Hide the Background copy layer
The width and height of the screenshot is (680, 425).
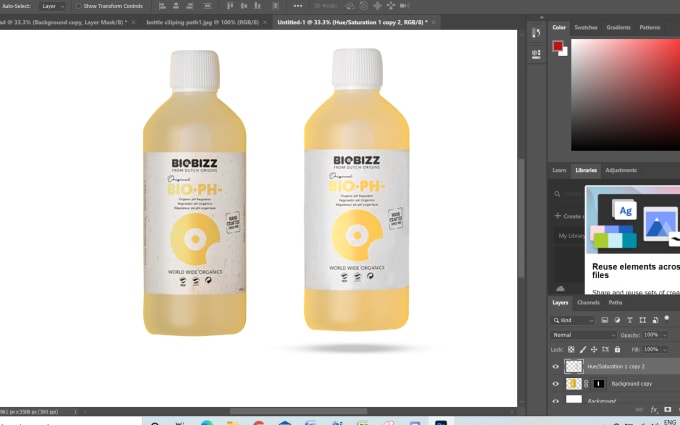556,383
